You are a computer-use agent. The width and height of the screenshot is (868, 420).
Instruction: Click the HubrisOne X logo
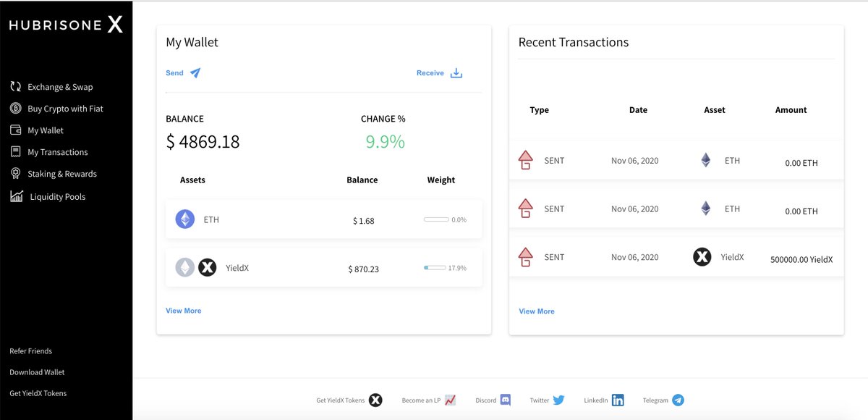(x=66, y=25)
